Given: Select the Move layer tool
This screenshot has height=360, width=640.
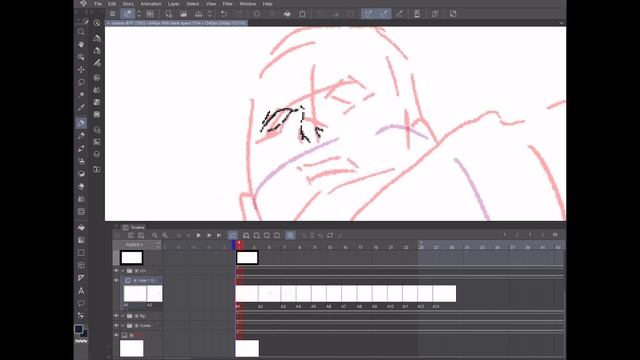Looking at the screenshot, I should 81,69.
